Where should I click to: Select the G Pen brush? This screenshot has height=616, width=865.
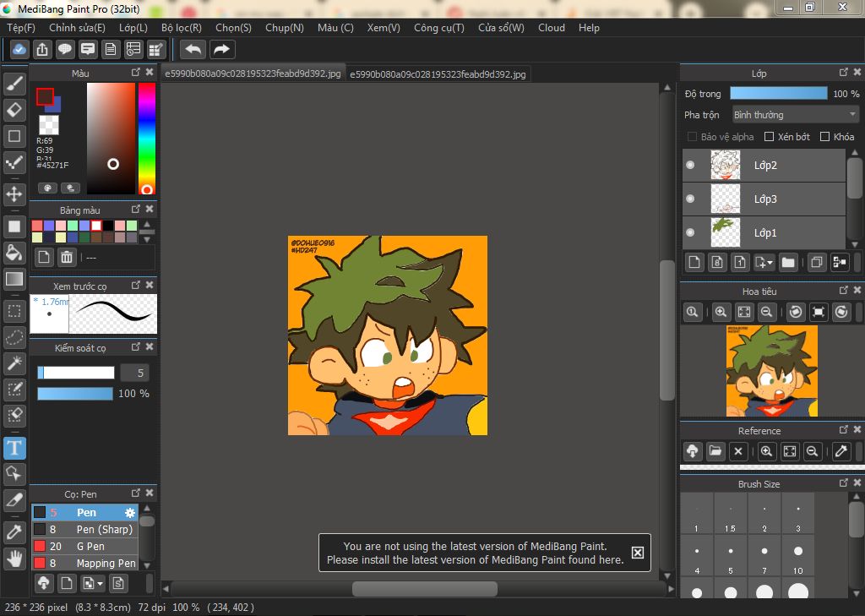point(84,547)
